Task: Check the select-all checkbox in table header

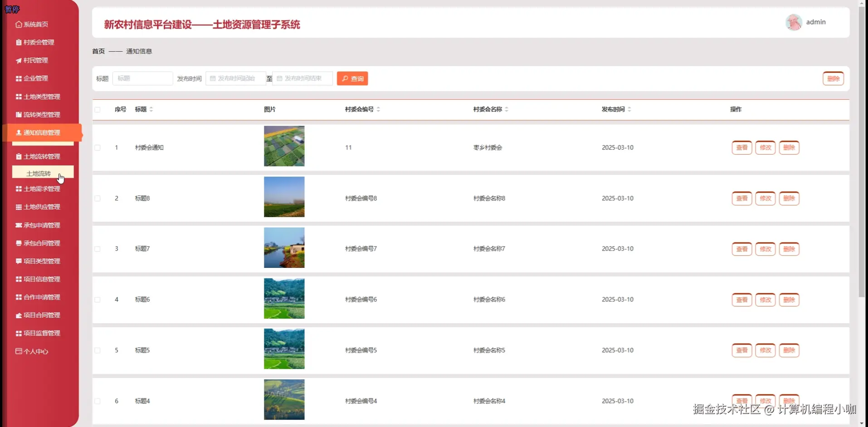Action: 98,109
